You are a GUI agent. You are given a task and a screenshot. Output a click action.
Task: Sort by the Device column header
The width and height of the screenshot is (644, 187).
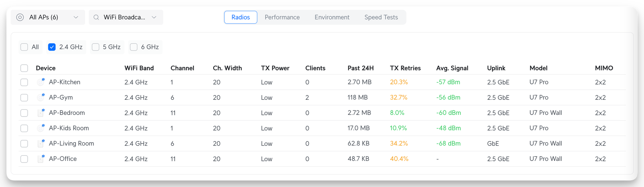coord(46,68)
